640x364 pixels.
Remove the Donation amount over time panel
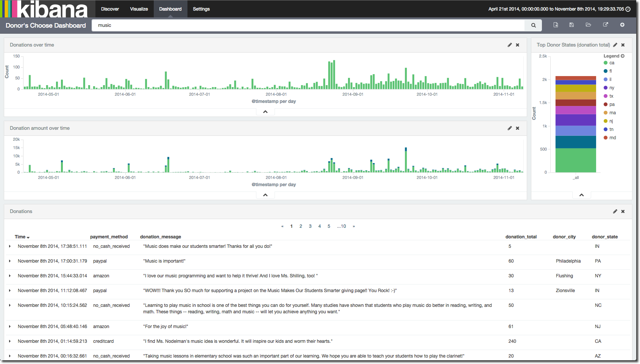(x=518, y=128)
